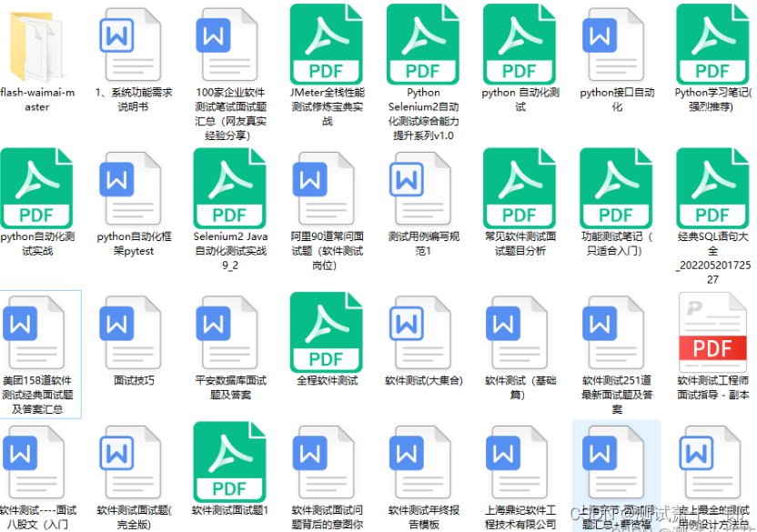Select the 软件测试----面试八股文 Word icon

pyautogui.click(x=34, y=462)
